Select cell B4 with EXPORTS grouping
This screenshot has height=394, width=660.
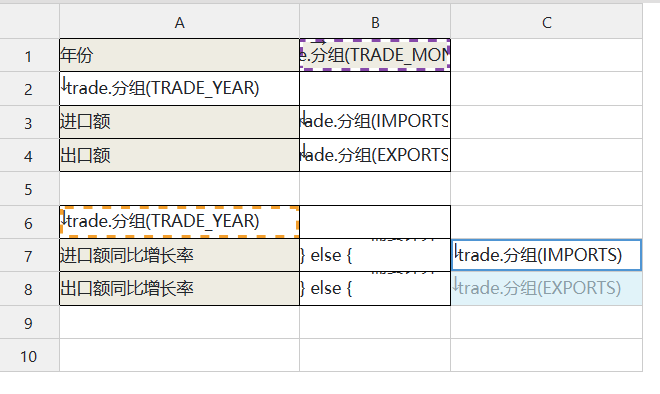375,155
